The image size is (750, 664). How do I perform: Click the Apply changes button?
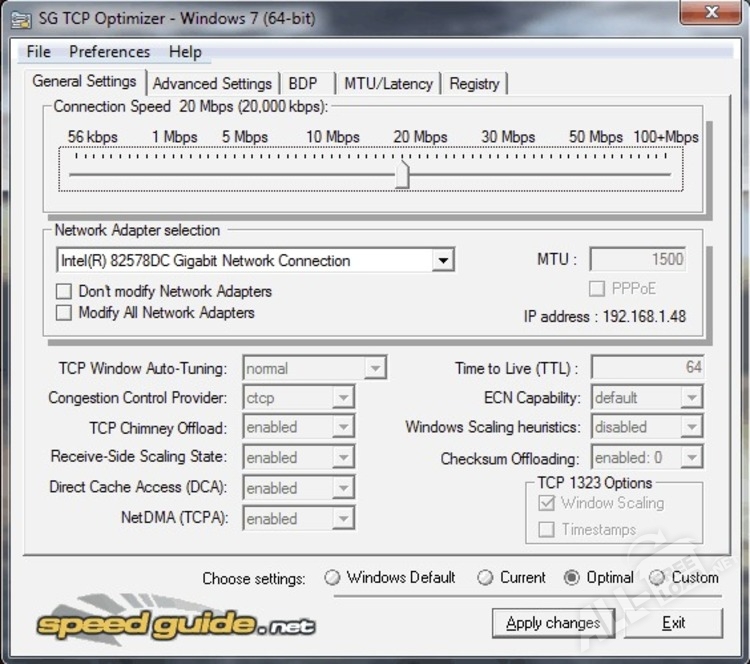553,623
